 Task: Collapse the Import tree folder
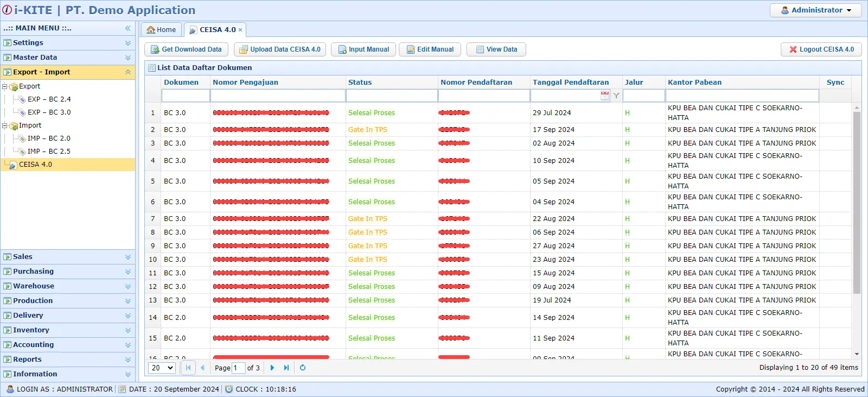click(5, 125)
